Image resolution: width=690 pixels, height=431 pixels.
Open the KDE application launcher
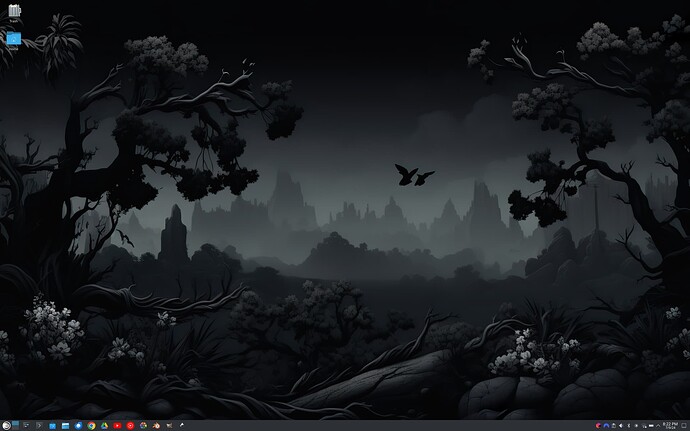coord(6,425)
